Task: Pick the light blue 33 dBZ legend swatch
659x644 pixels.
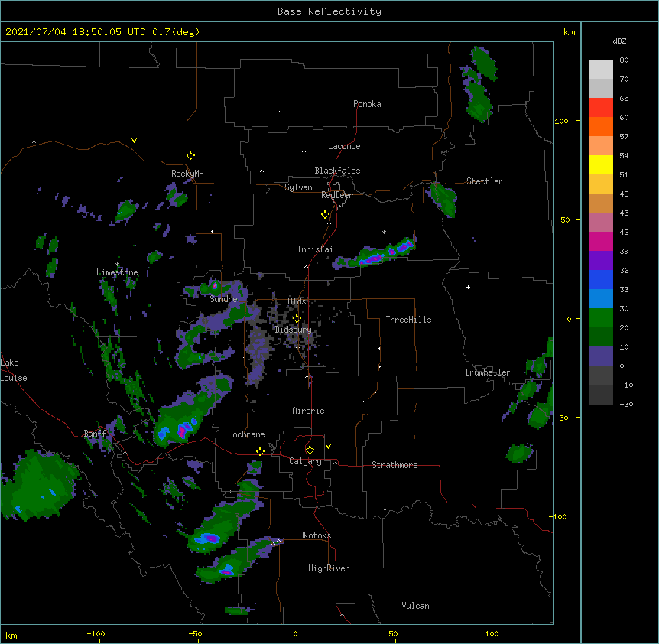Action: click(601, 299)
